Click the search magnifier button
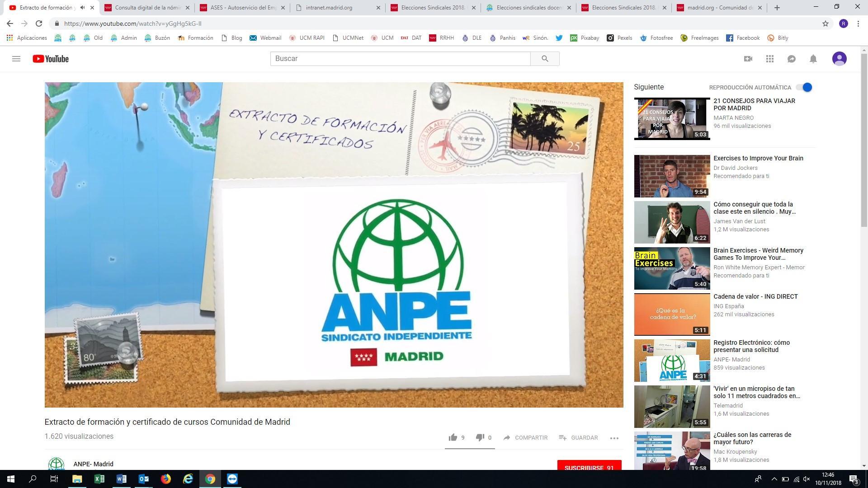This screenshot has height=488, width=868. [545, 59]
